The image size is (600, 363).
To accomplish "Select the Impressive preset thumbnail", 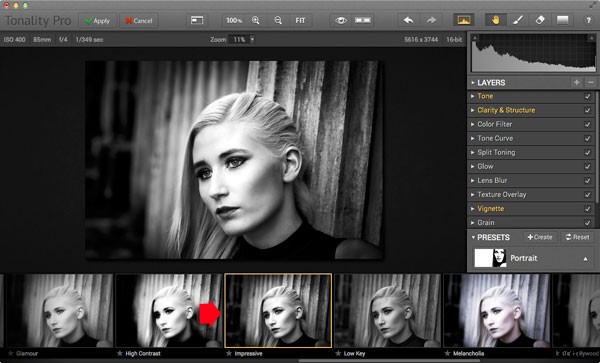I will click(x=278, y=311).
